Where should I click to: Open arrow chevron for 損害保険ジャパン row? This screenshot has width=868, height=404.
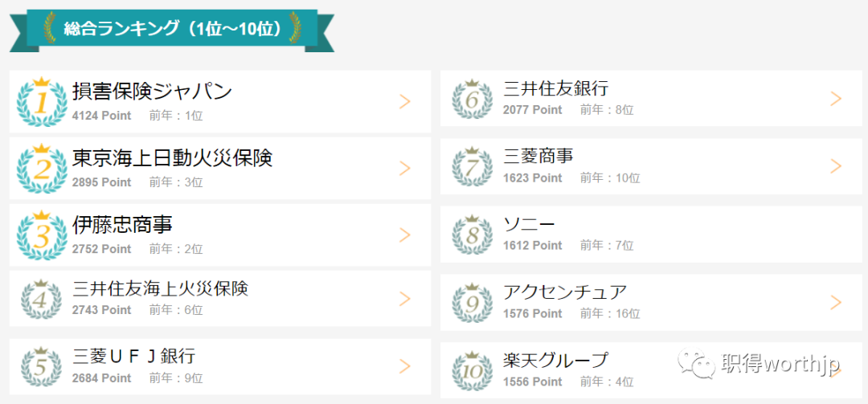(x=405, y=101)
